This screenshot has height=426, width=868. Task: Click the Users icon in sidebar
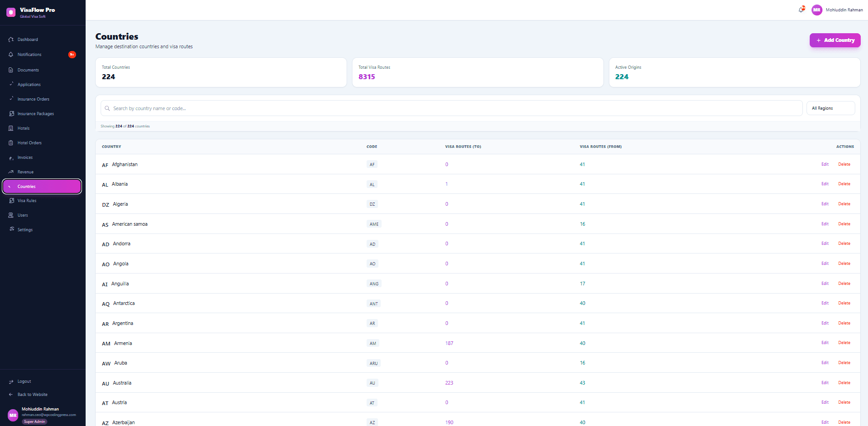coord(11,215)
